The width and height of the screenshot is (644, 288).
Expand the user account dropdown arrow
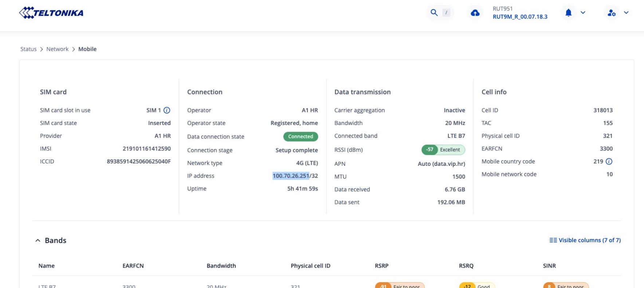pyautogui.click(x=626, y=13)
